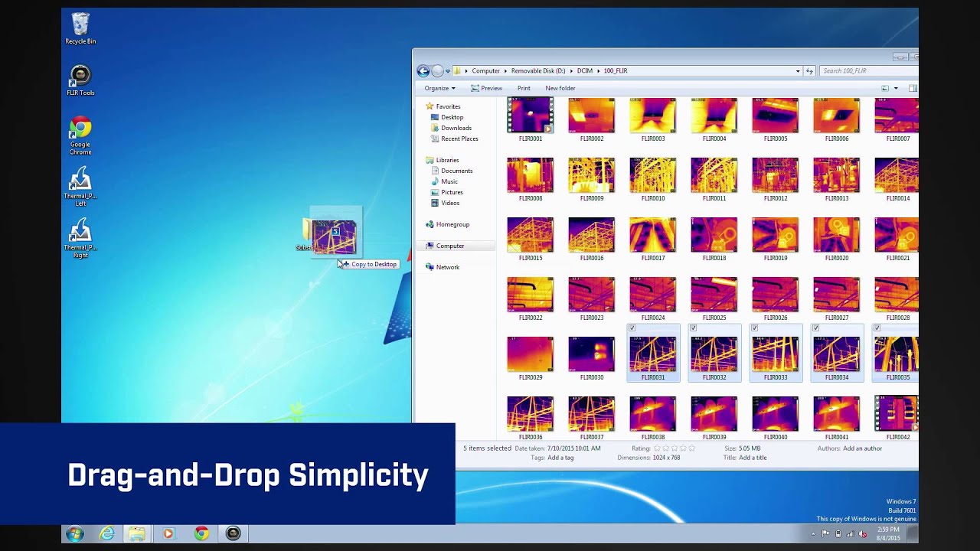
Task: Set rating to one star
Action: coord(658,448)
